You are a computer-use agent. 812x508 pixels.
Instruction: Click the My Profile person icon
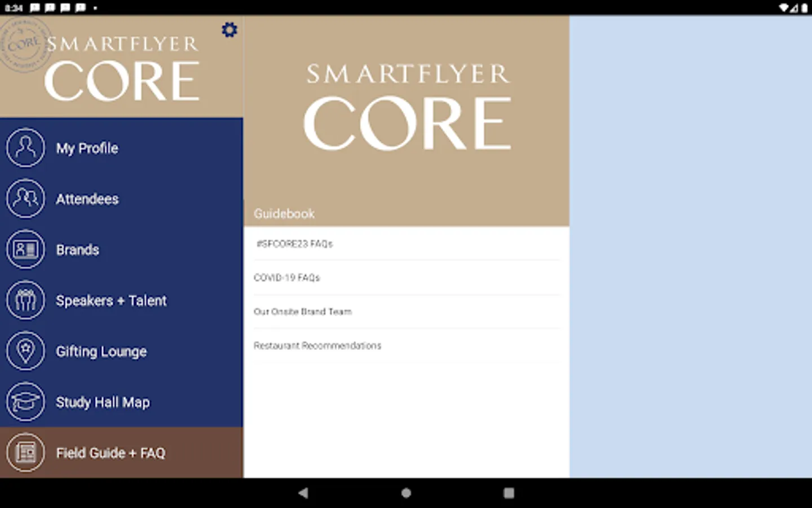pos(25,148)
